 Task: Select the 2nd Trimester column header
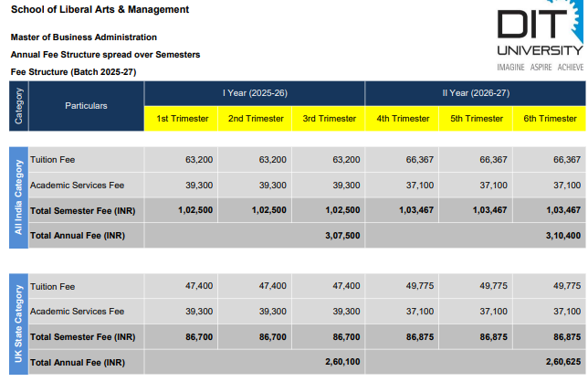point(255,119)
